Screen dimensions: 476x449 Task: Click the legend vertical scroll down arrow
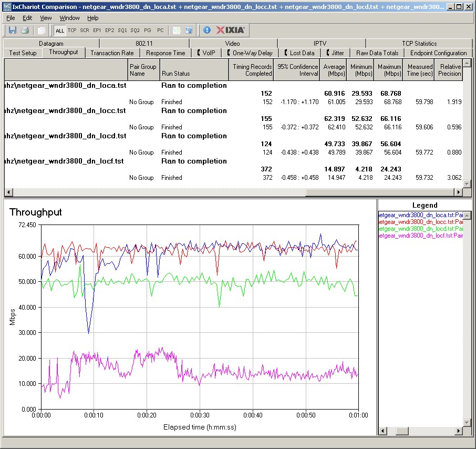pos(467,423)
